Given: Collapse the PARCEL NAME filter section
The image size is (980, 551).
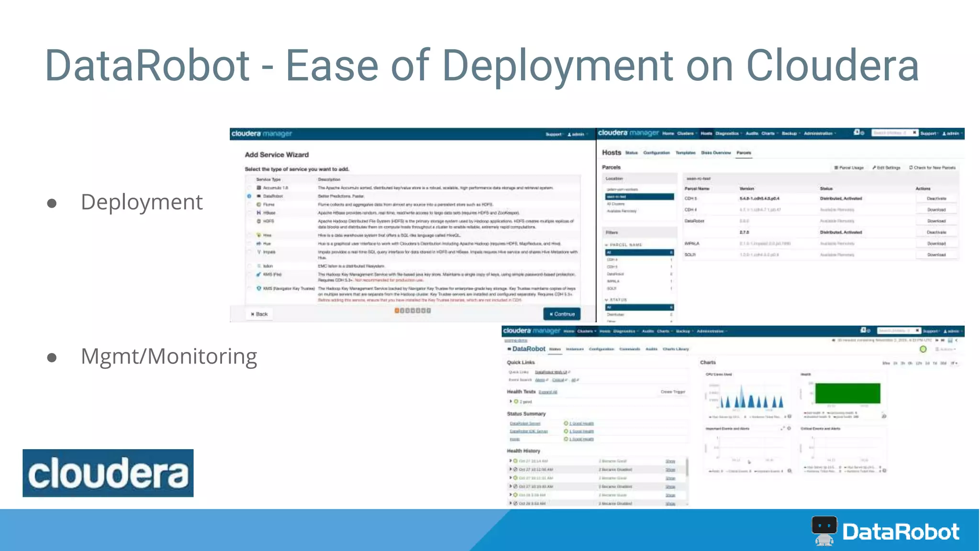Looking at the screenshot, I should pos(607,245).
